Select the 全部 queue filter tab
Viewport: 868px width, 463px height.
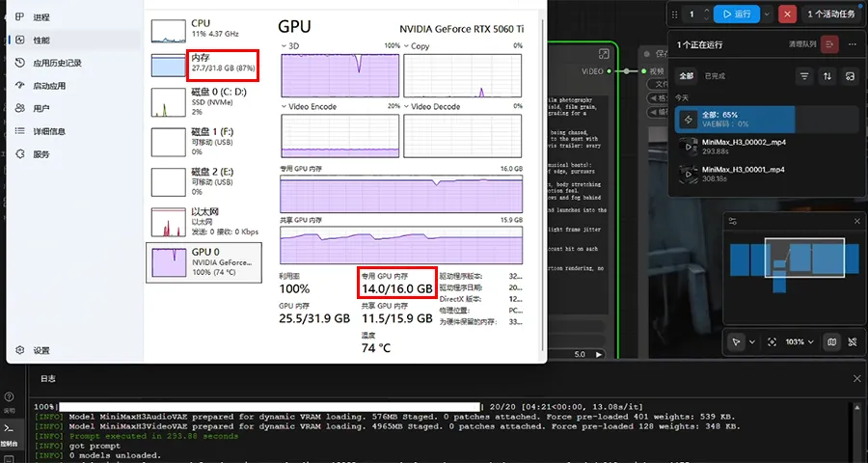pos(687,76)
